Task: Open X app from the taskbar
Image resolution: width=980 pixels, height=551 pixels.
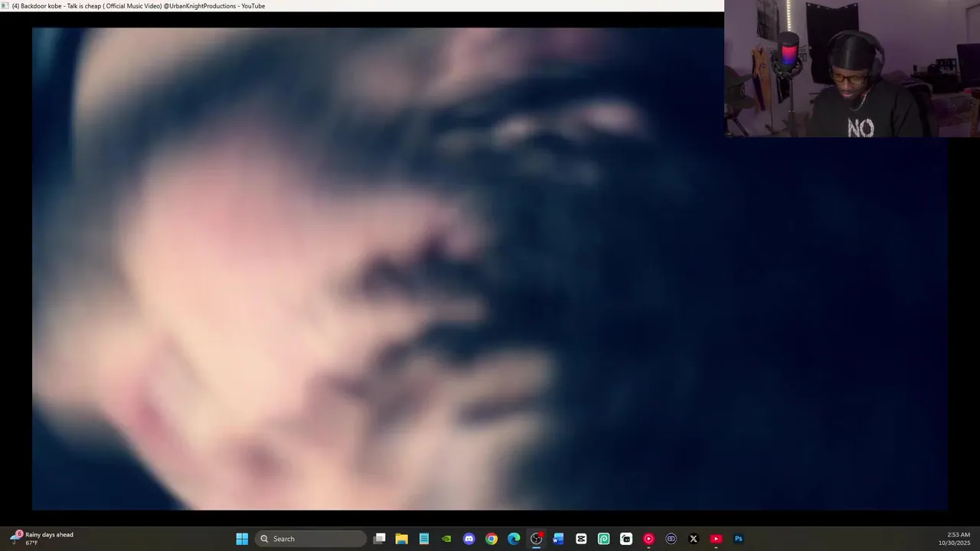Action: coord(694,539)
